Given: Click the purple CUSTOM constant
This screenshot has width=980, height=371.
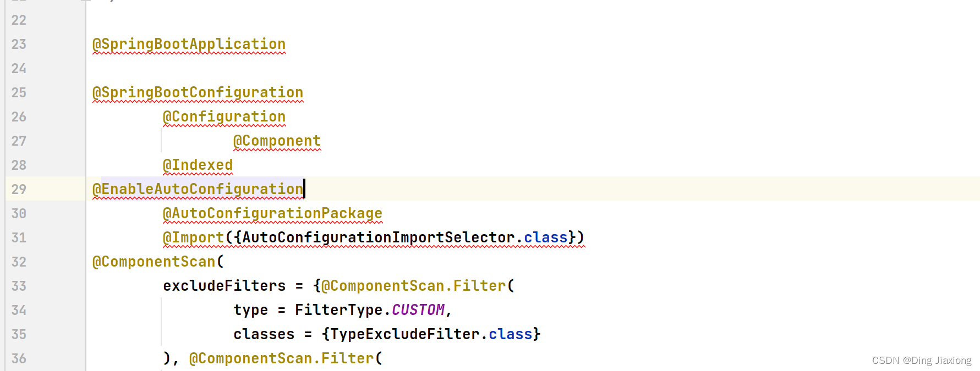Looking at the screenshot, I should [418, 310].
